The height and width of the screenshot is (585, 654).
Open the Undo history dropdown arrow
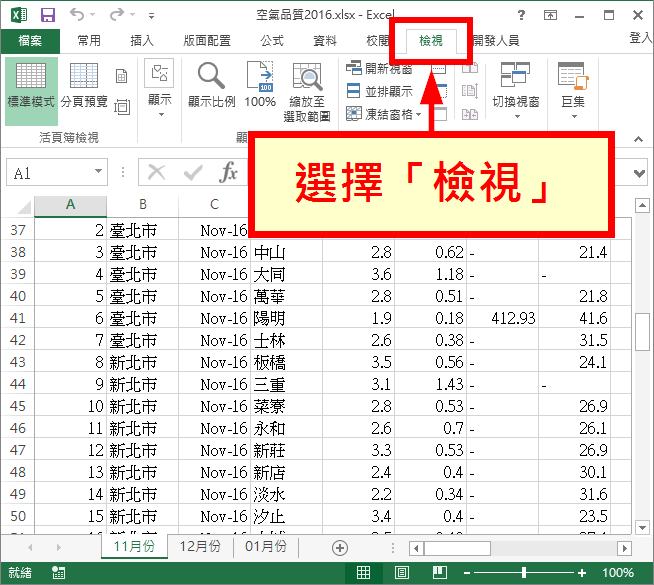tap(93, 15)
